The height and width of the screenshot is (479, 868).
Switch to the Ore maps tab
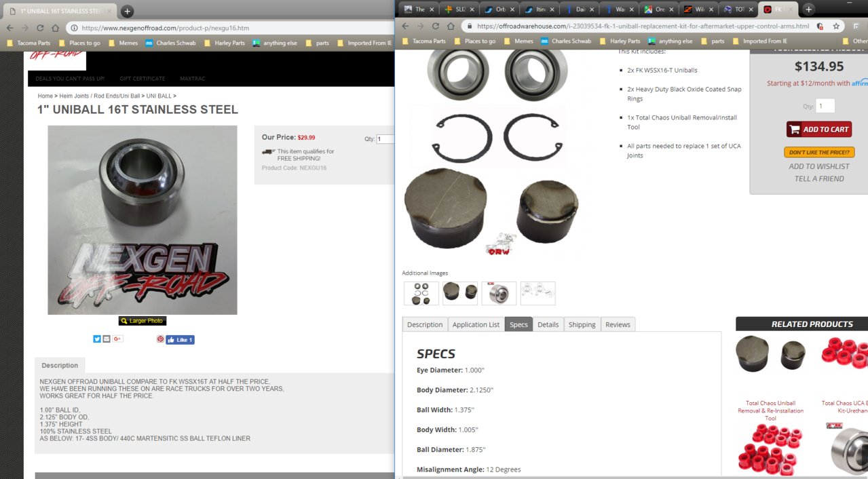click(x=658, y=9)
